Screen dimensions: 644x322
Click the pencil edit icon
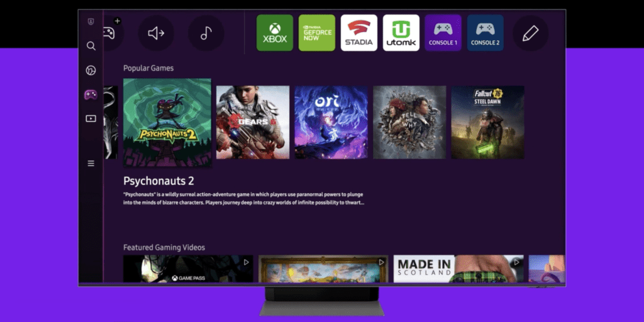point(530,33)
